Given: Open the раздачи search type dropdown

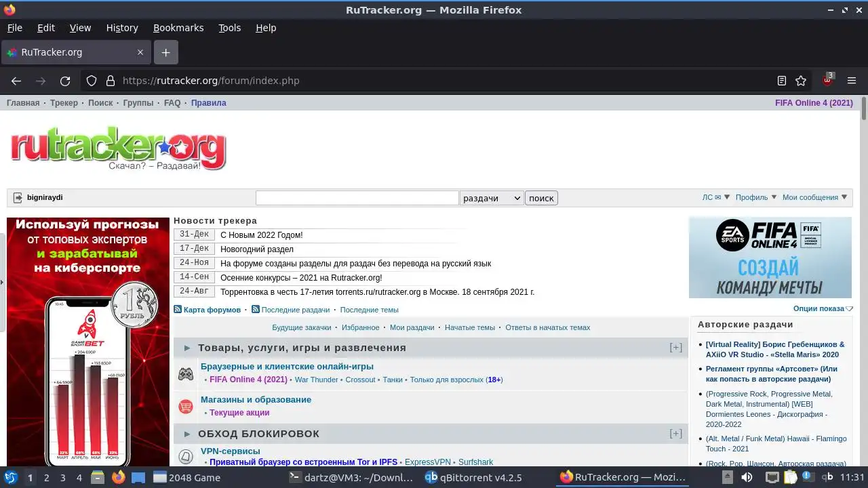Looking at the screenshot, I should point(492,198).
